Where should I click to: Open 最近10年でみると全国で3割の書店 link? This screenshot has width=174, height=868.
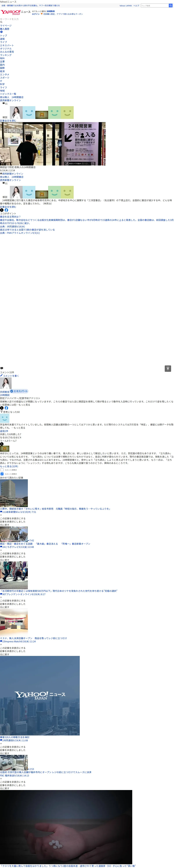click(x=27, y=230)
